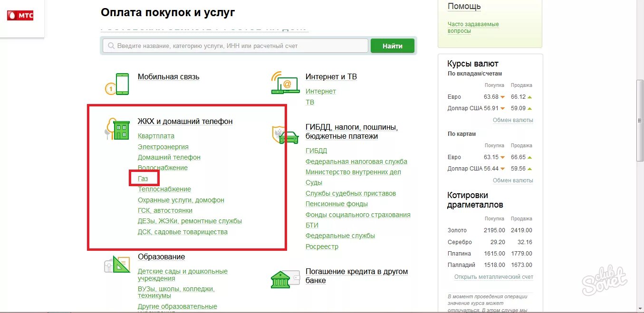Open Службы судебных приставов link

[x=350, y=193]
